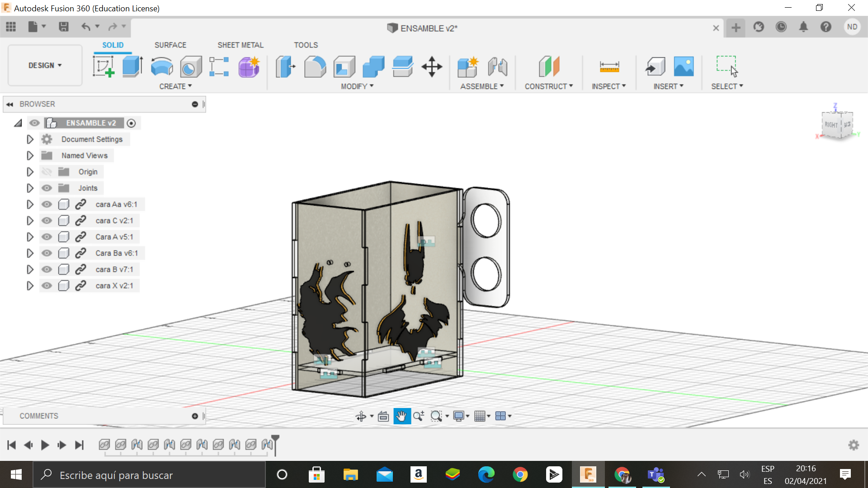The height and width of the screenshot is (488, 868).
Task: Expand the Document Settings node
Action: pos(30,139)
